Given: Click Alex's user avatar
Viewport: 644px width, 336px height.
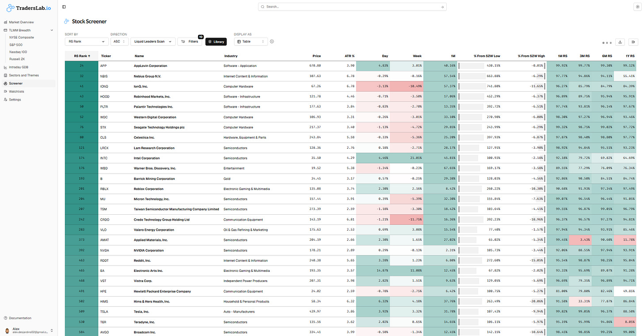Looking at the screenshot, I should 7,330.
